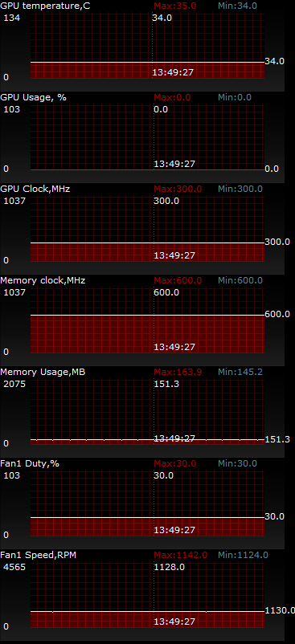The width and height of the screenshot is (295, 644).
Task: Click the Min:34.0 temperature value
Action: tap(237, 6)
